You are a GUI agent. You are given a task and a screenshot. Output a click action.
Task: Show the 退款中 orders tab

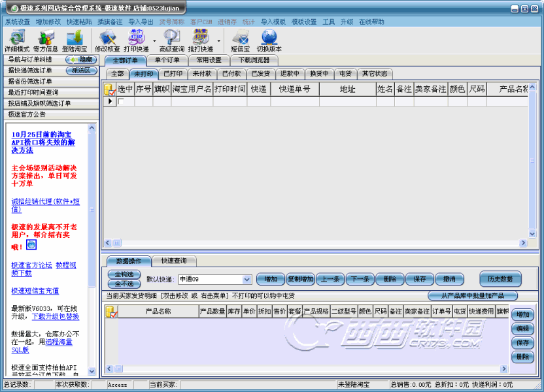290,73
